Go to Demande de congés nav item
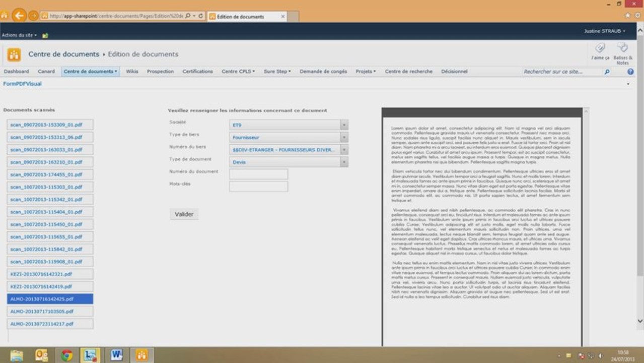 (x=323, y=72)
